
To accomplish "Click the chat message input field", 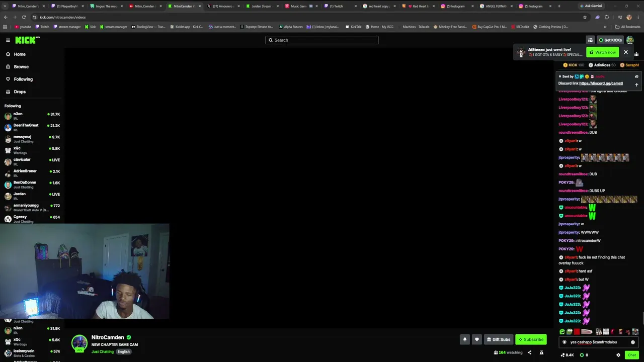I will tap(599, 342).
